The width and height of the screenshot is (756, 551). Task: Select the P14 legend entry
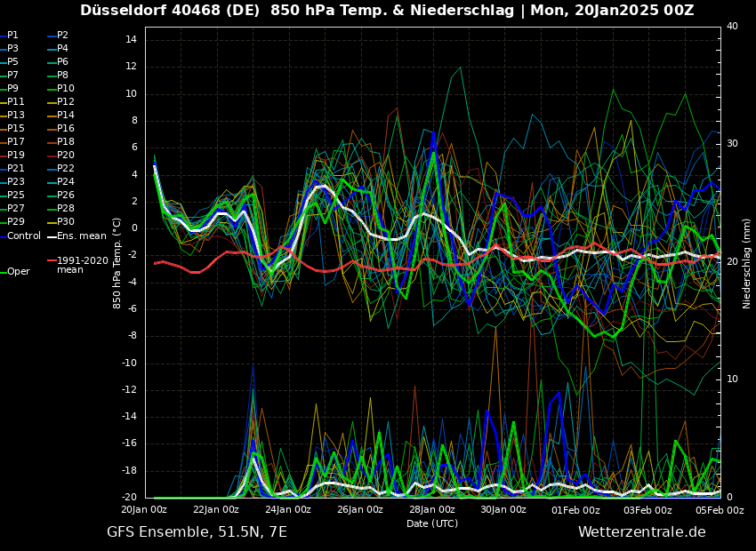(65, 116)
